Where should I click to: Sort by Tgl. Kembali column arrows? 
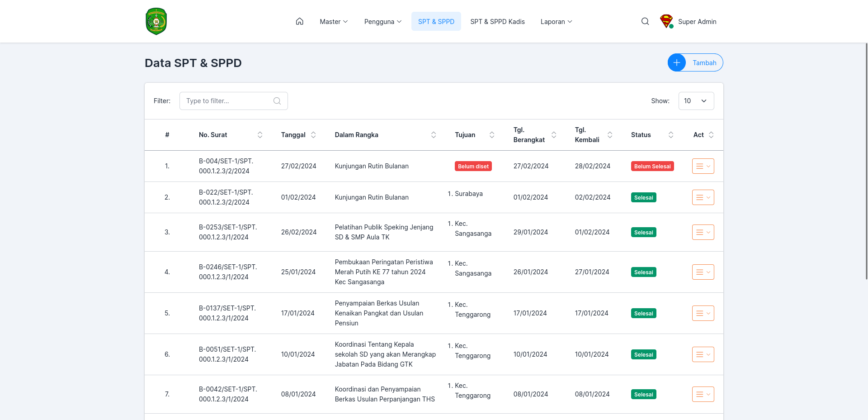(610, 135)
